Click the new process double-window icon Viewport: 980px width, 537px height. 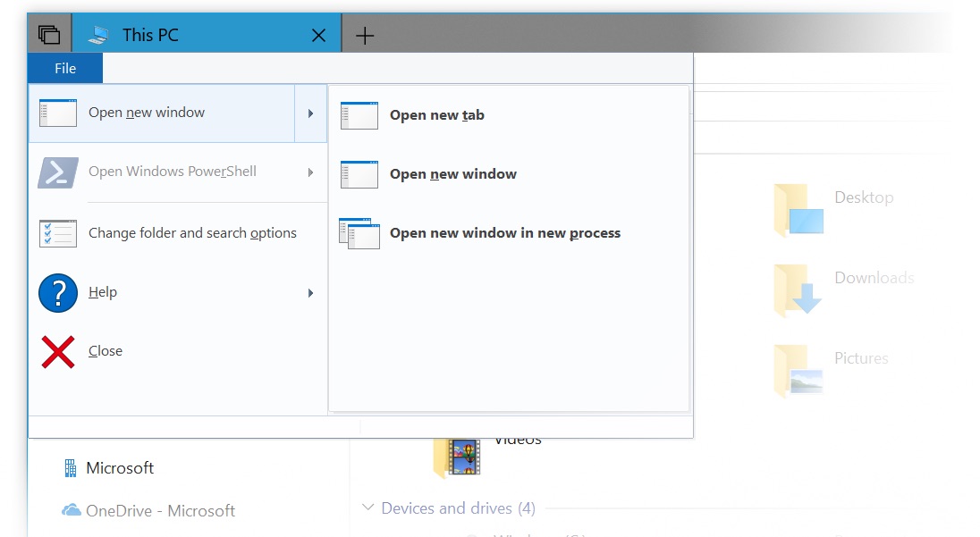point(359,233)
